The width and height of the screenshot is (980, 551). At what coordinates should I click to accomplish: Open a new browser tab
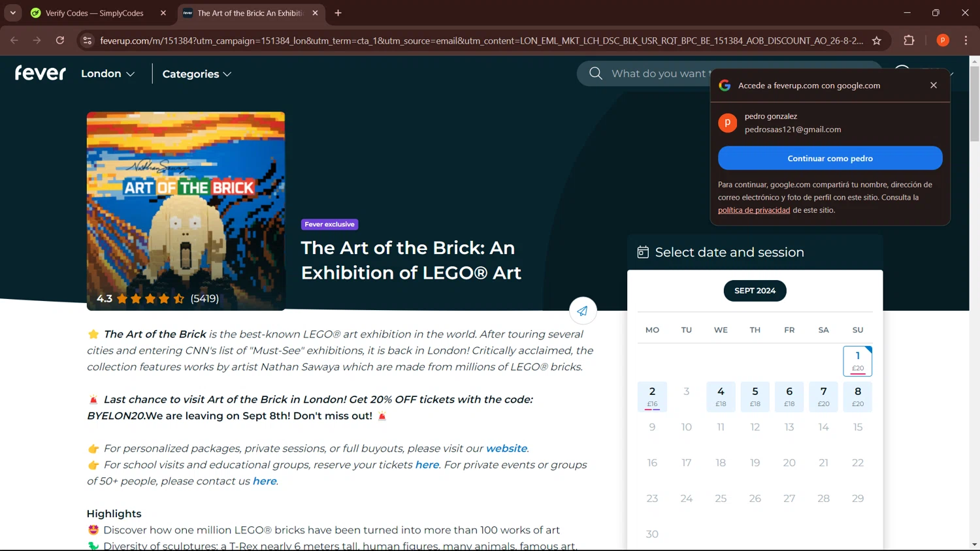click(x=338, y=13)
